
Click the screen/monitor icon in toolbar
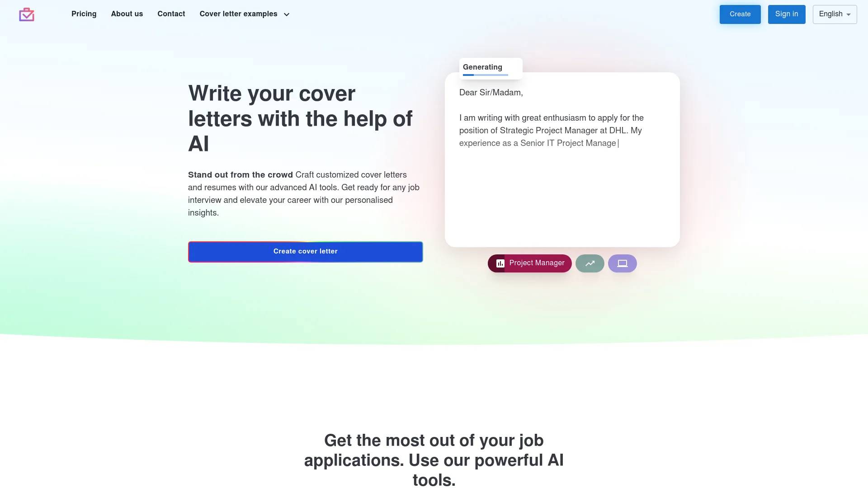click(x=622, y=263)
